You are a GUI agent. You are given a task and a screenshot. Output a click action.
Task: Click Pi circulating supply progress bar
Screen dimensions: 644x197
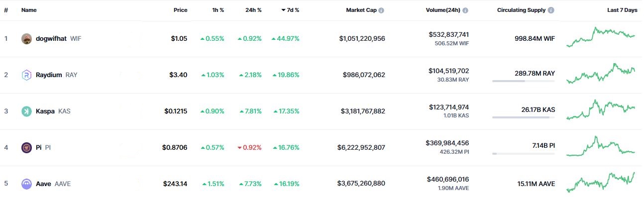523,154
